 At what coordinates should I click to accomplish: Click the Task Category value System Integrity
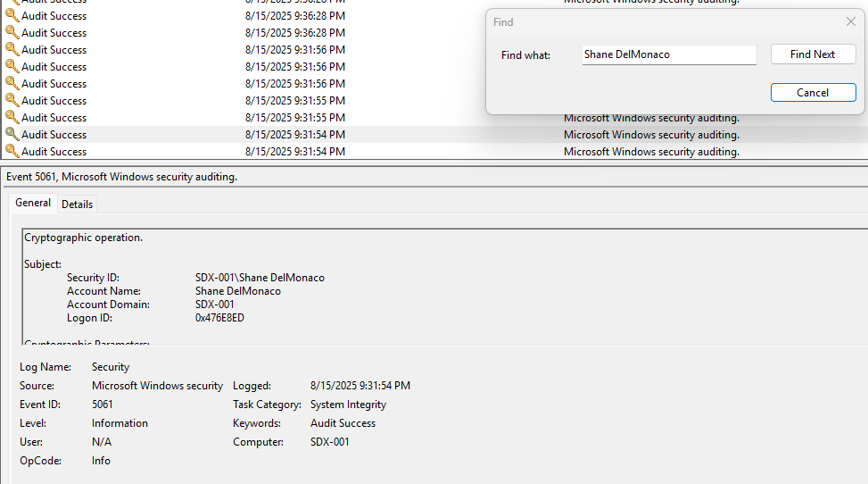click(x=348, y=405)
